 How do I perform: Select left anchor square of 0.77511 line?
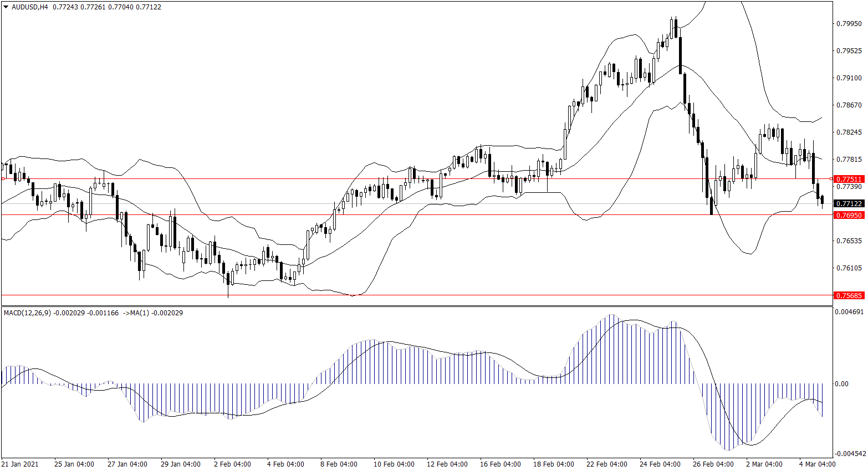pos(3,178)
